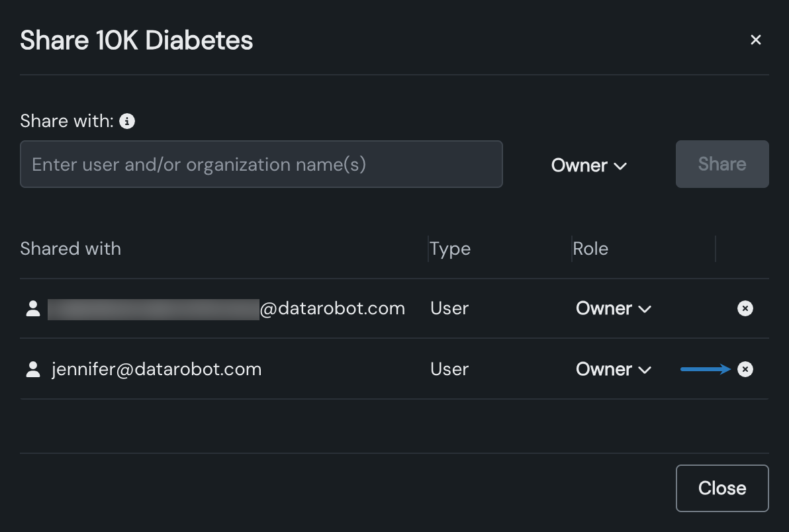Expand the Owner role dropdown for blurred user
Viewport: 789px width, 532px height.
(x=614, y=308)
